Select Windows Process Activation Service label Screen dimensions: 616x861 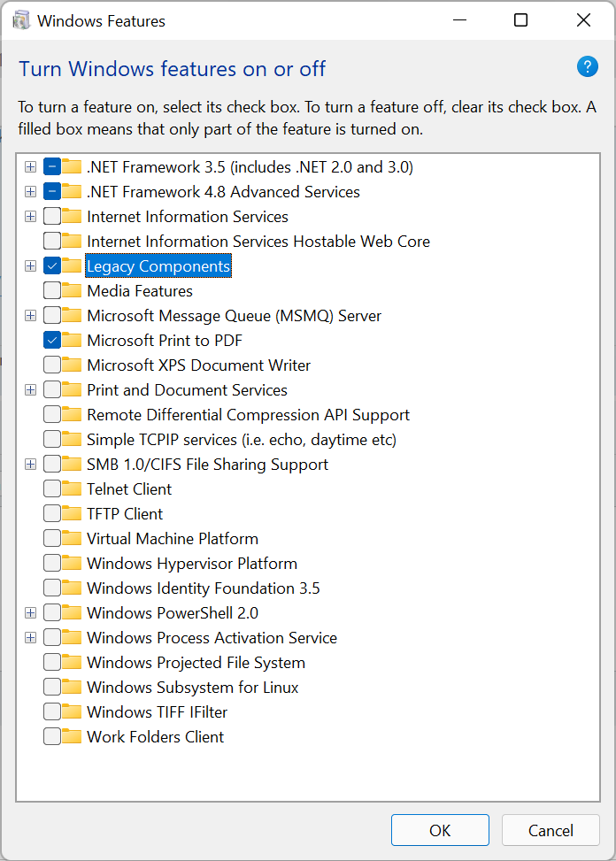click(212, 638)
